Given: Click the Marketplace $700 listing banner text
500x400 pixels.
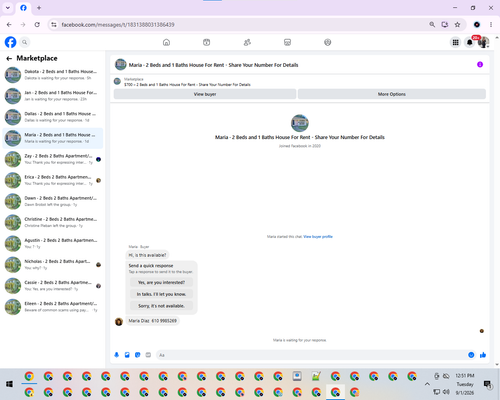Looking at the screenshot, I should pyautogui.click(x=187, y=85).
